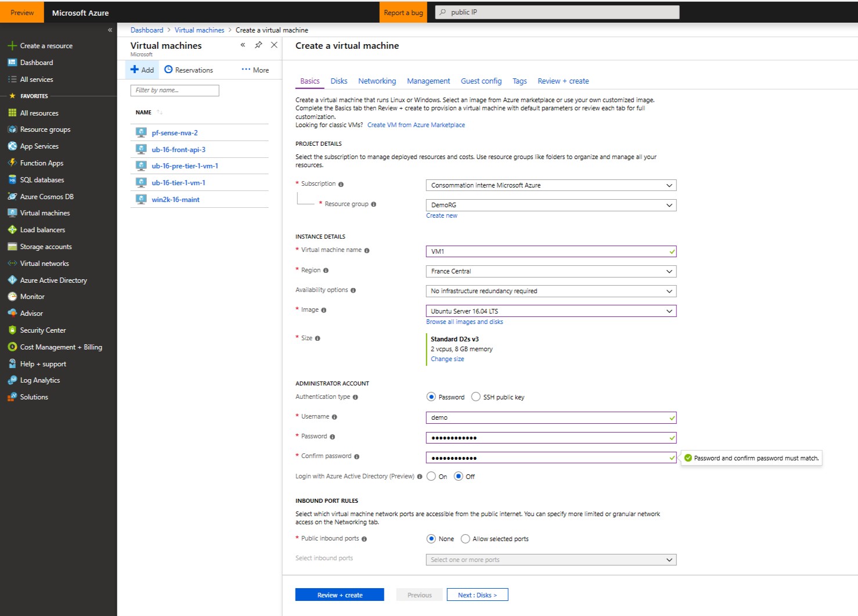
Task: Expand the Region dropdown
Action: click(x=551, y=271)
